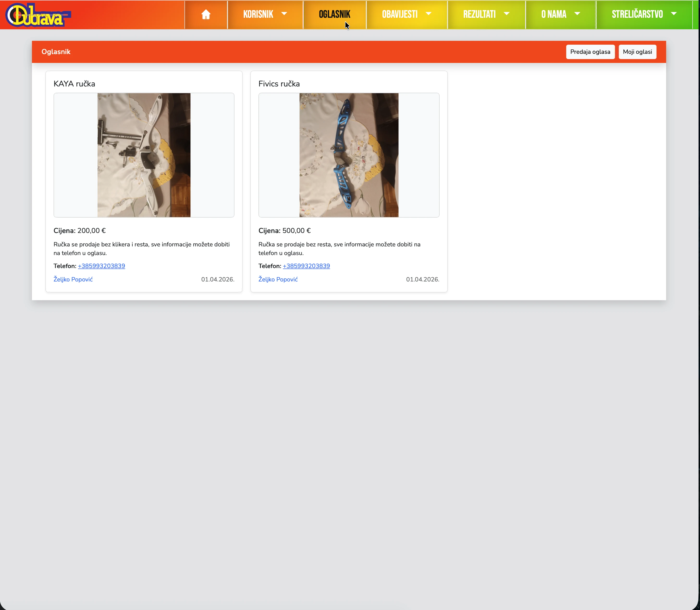Open Željko Popović profile in KAYA ad
Viewport: 700px width, 610px height.
(x=73, y=279)
